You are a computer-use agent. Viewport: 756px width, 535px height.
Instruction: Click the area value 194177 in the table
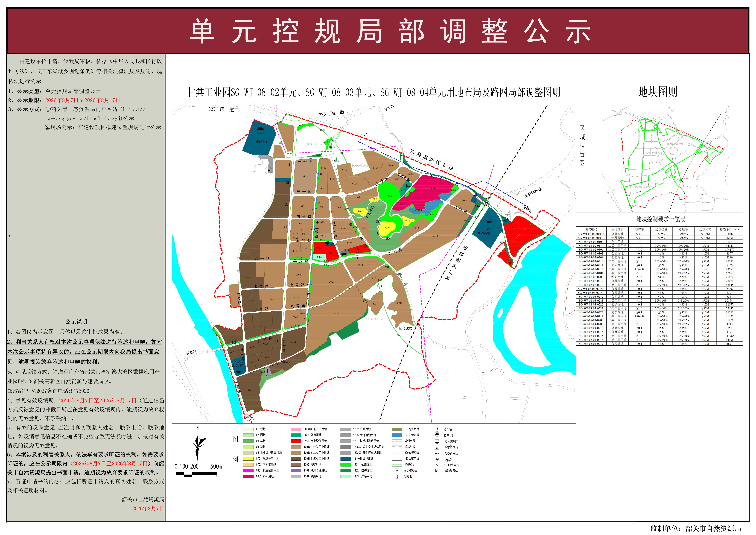tap(730, 250)
